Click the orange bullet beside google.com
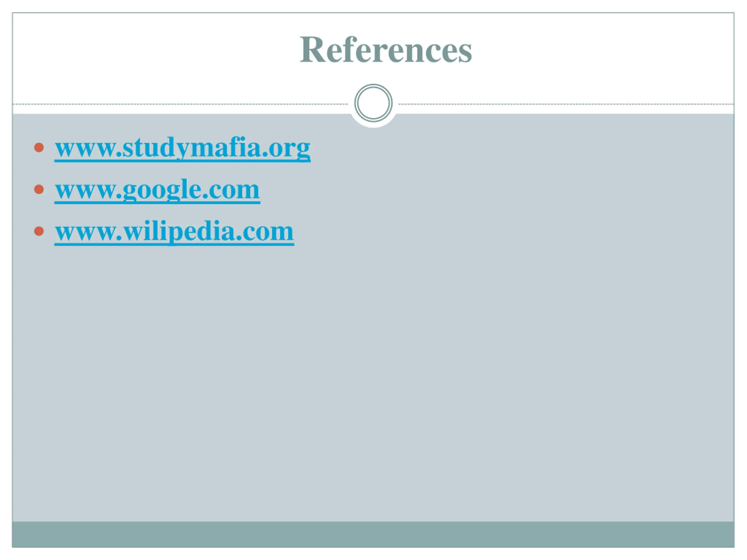 pyautogui.click(x=39, y=189)
